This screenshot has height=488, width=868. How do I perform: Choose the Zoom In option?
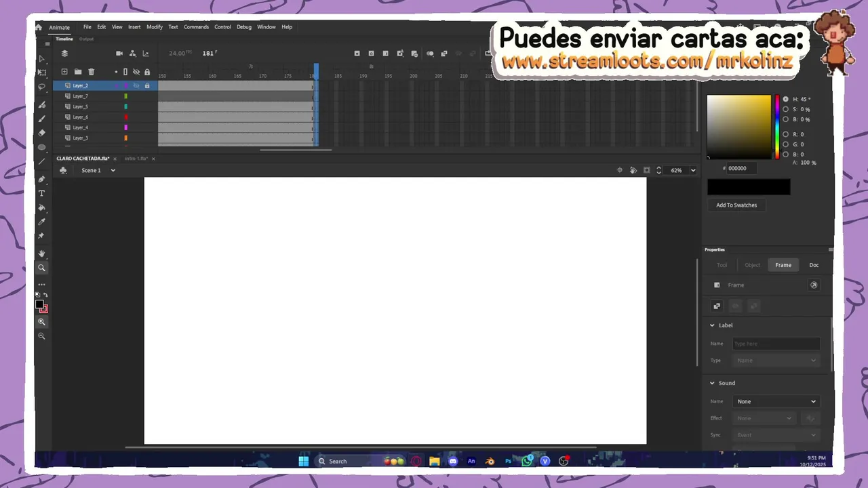pos(41,322)
